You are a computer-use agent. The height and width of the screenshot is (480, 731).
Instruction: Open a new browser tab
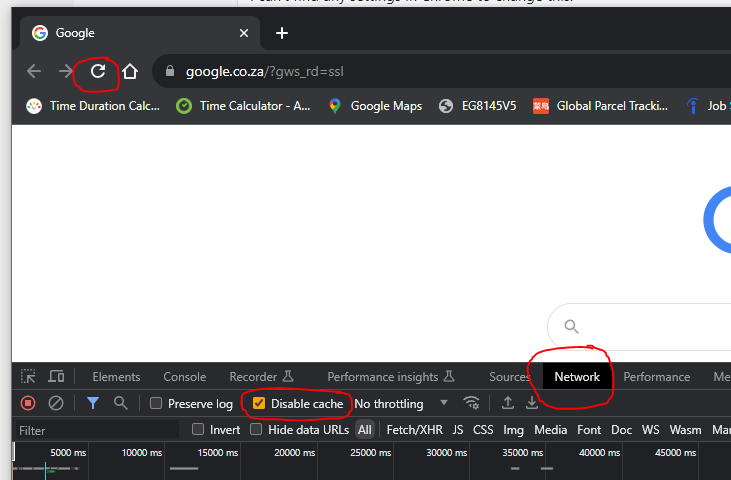click(282, 33)
